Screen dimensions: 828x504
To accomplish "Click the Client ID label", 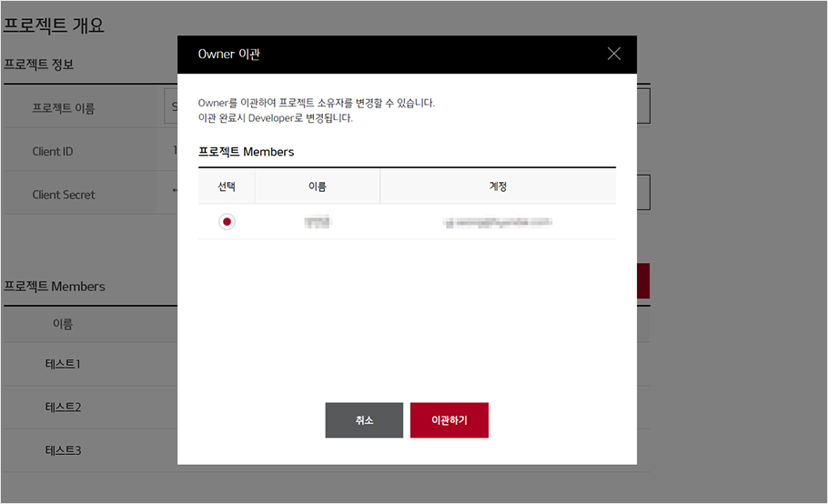I will 53,151.
